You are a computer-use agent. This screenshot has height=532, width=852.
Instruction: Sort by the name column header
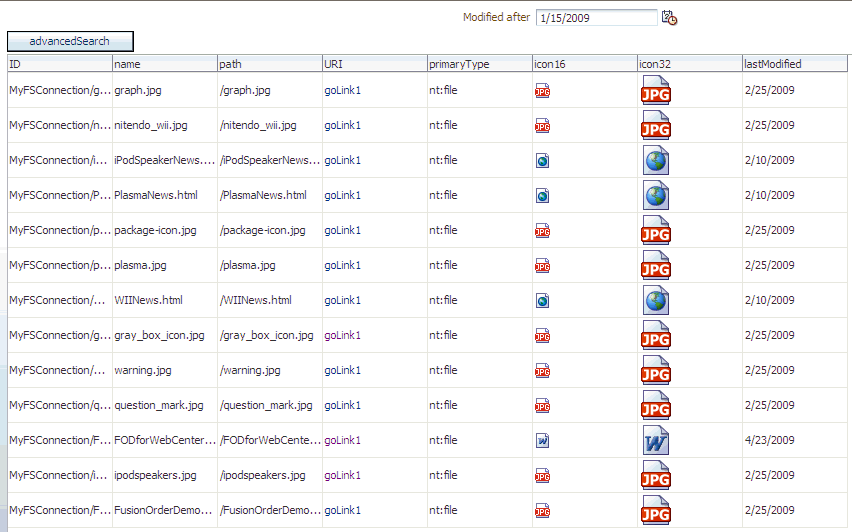[x=165, y=64]
